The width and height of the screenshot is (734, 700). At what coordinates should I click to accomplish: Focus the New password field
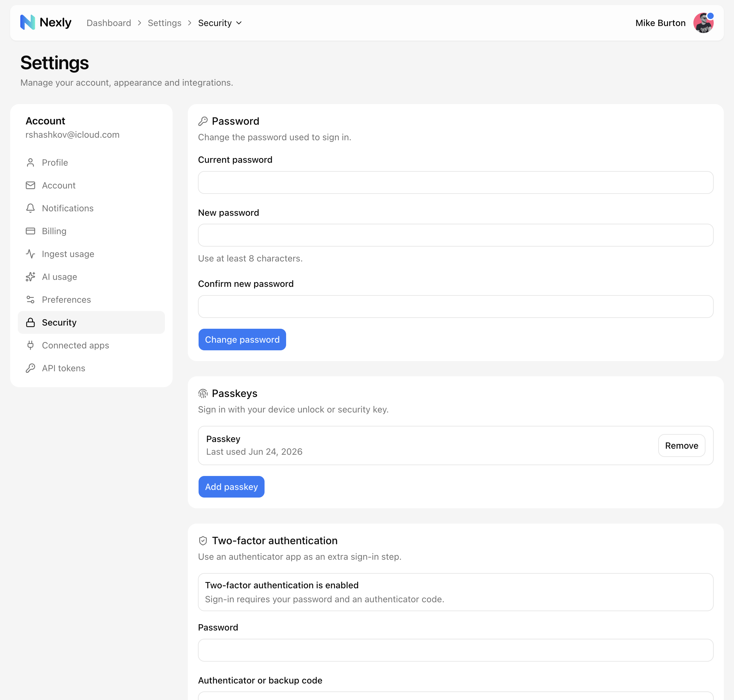point(455,235)
